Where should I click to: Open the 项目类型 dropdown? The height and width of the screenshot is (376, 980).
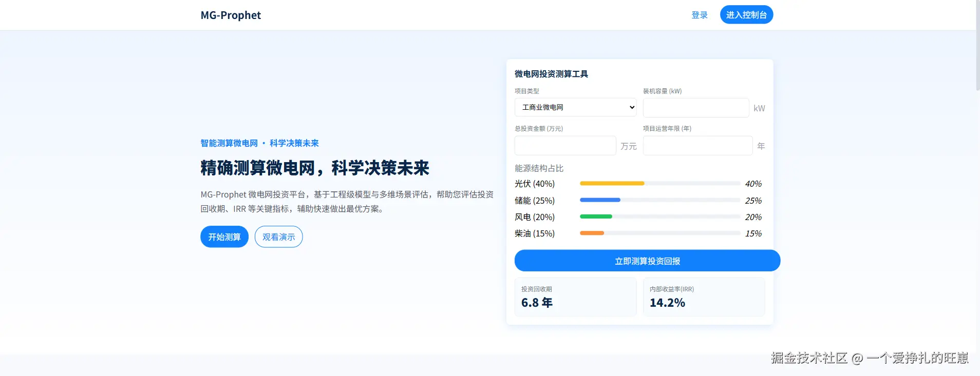click(x=575, y=107)
